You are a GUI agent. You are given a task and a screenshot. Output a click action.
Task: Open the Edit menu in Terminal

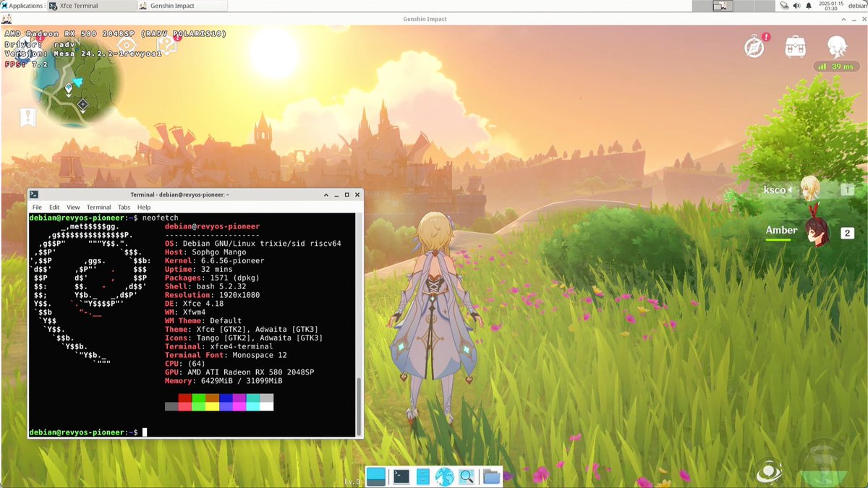[x=54, y=207]
